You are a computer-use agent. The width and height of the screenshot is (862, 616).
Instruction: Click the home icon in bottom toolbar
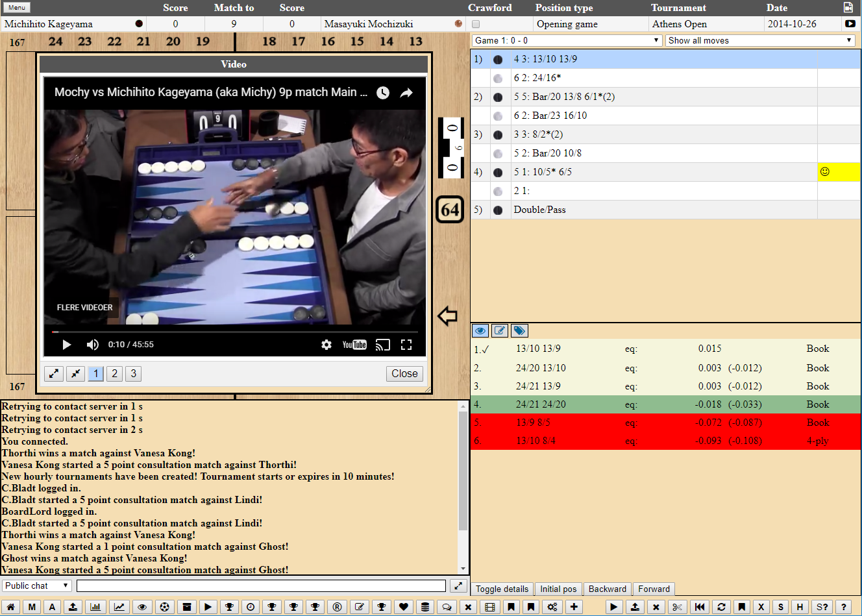[x=11, y=607]
